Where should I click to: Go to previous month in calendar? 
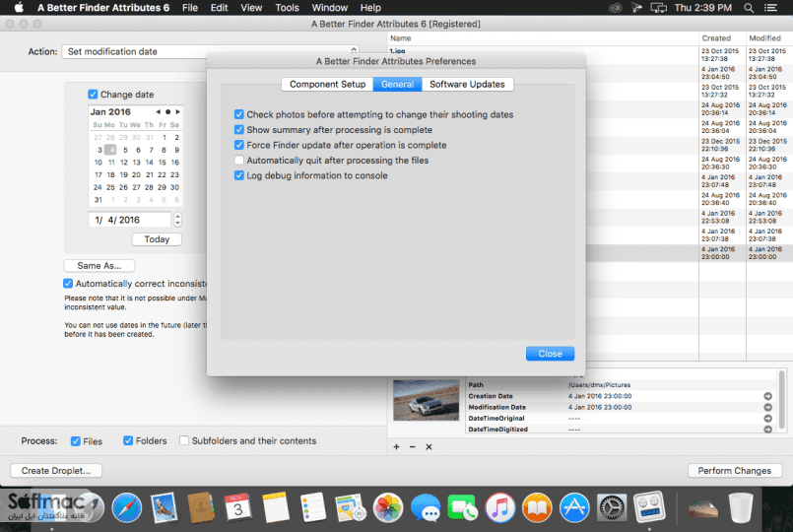click(x=159, y=111)
